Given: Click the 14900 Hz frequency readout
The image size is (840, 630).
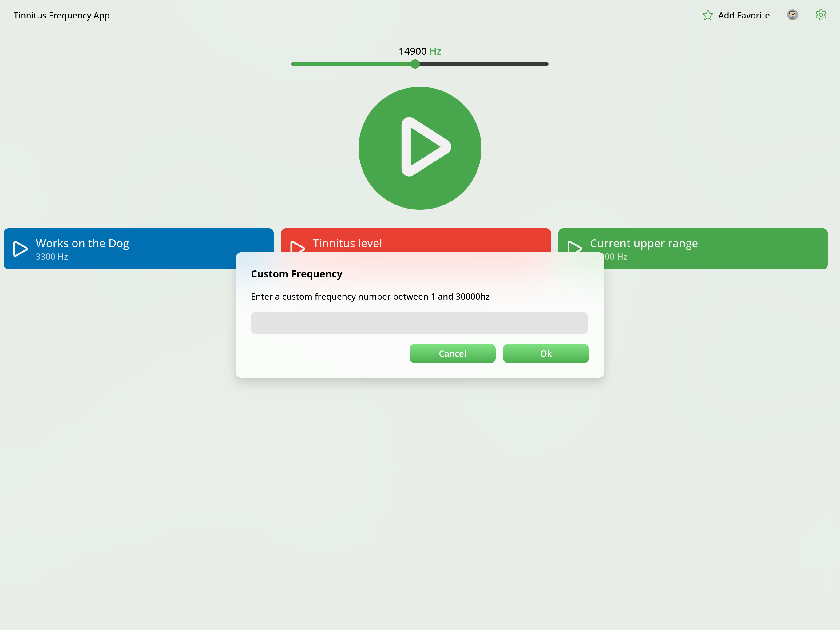Looking at the screenshot, I should click(420, 51).
